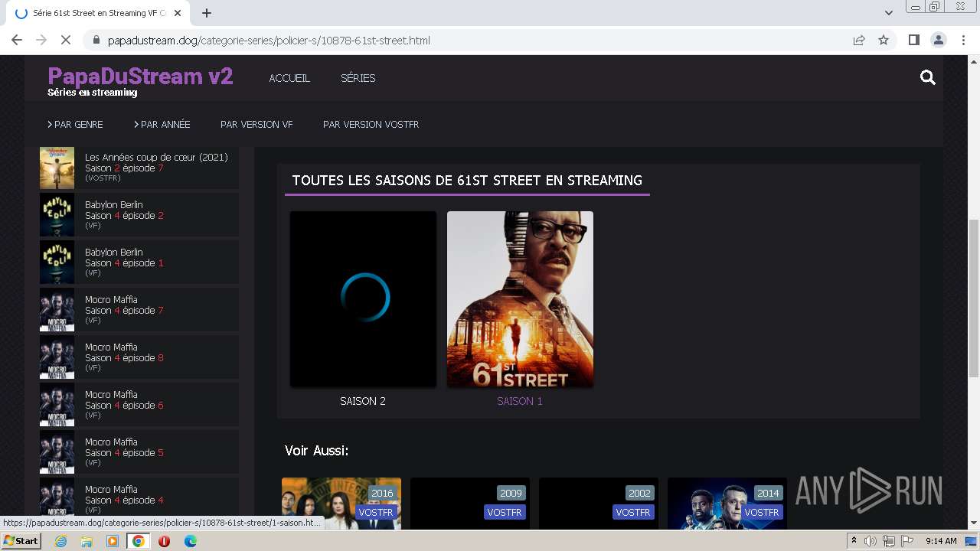980x551 pixels.
Task: Click the SAISON 1 label
Action: click(x=520, y=401)
